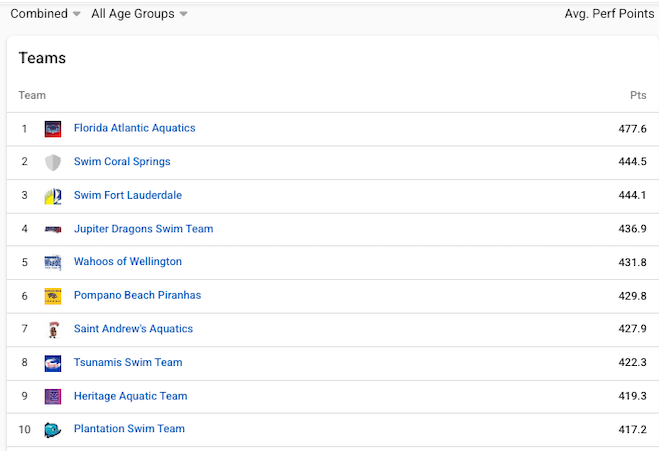Select the Plantation Swim Team link
This screenshot has height=451, width=659.
coord(129,429)
